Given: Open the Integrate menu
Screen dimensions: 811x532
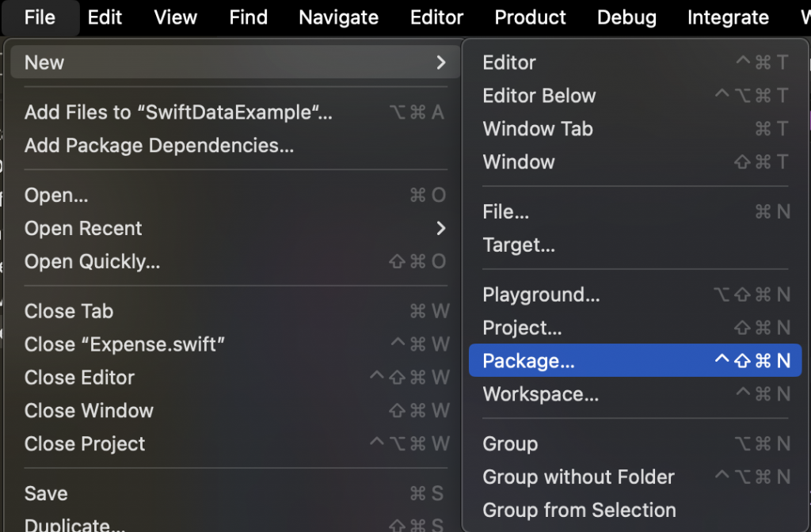Looking at the screenshot, I should [728, 17].
